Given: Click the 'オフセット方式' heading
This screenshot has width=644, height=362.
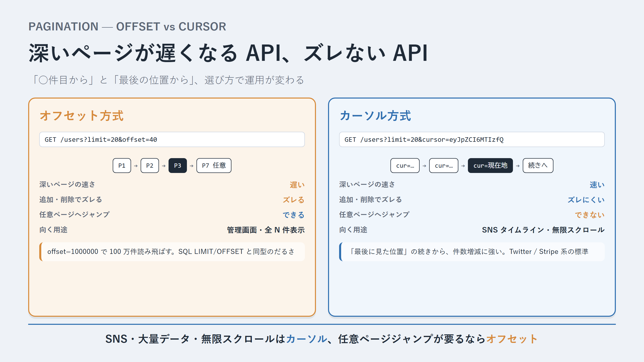Looking at the screenshot, I should [82, 116].
